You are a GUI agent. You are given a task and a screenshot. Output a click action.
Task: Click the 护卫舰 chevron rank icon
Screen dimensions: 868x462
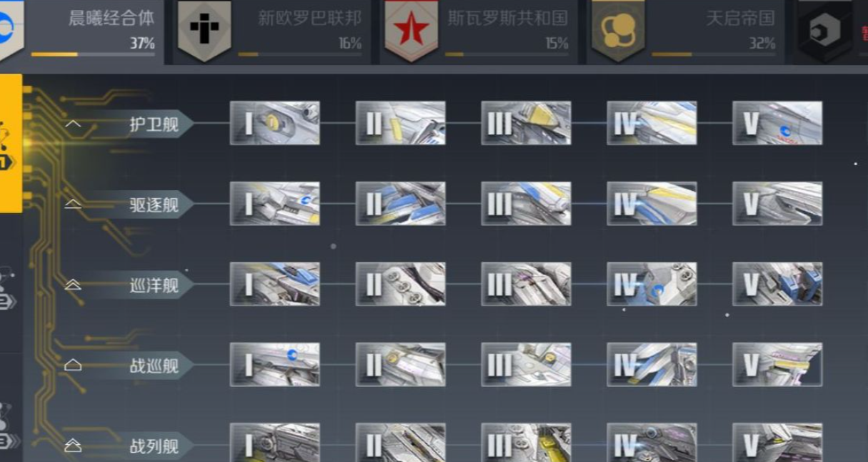[73, 124]
